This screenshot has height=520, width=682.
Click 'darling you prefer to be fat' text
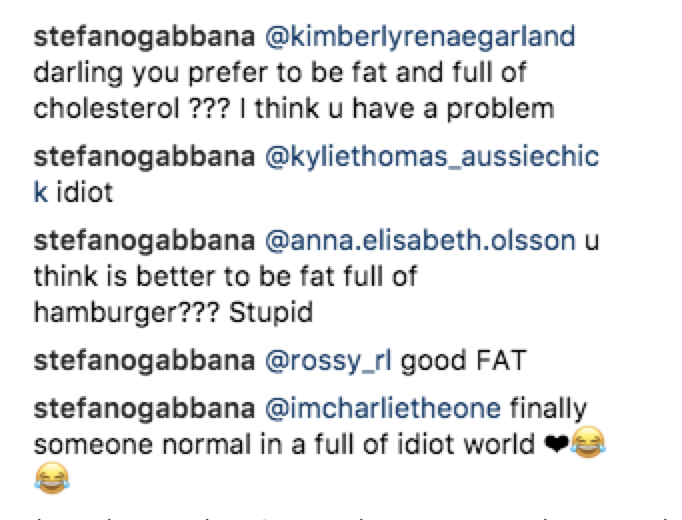point(210,73)
